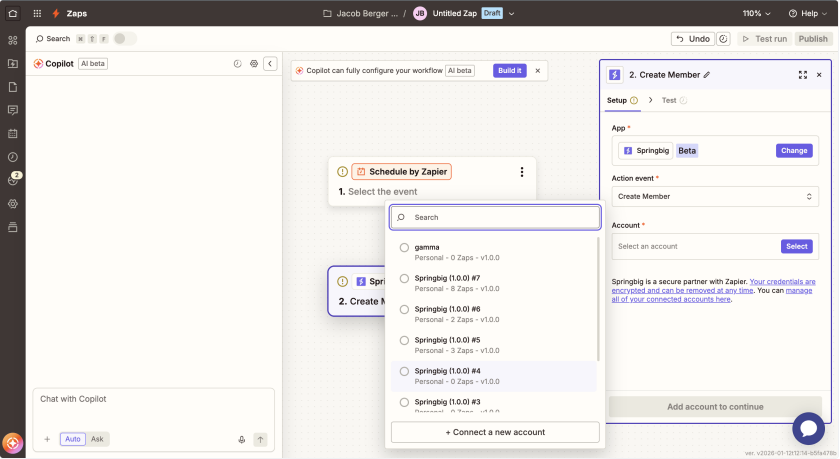Click Connect a new account button

coord(495,432)
